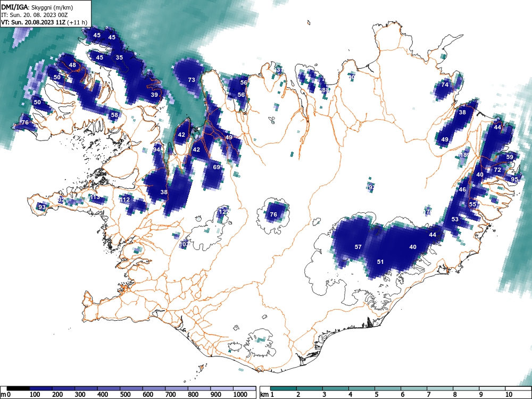Click the white 9–10 km swatch
Image resolution: width=532 pixels, height=399 pixels.
[x=492, y=388]
